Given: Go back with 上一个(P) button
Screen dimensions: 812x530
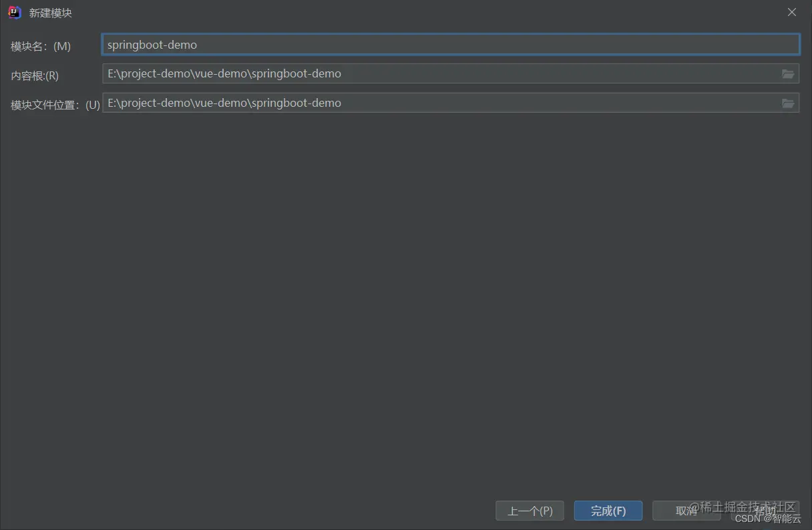Looking at the screenshot, I should click(x=530, y=511).
